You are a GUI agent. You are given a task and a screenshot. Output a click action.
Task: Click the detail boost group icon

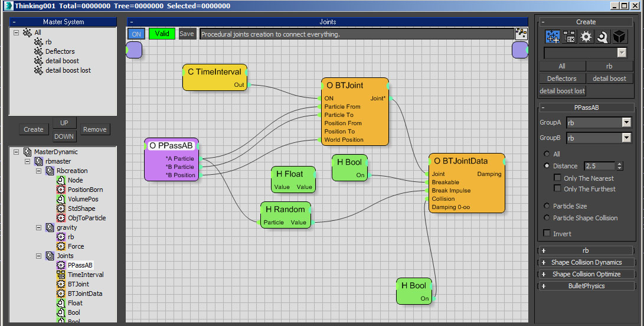coord(38,60)
